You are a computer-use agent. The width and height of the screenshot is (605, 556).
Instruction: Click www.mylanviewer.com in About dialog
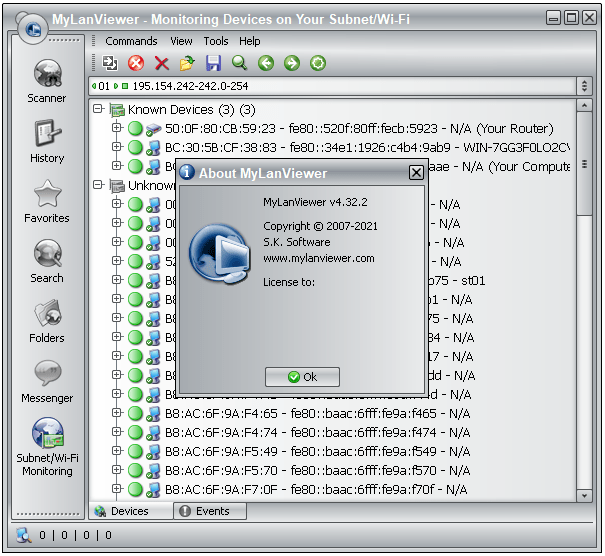(x=319, y=258)
